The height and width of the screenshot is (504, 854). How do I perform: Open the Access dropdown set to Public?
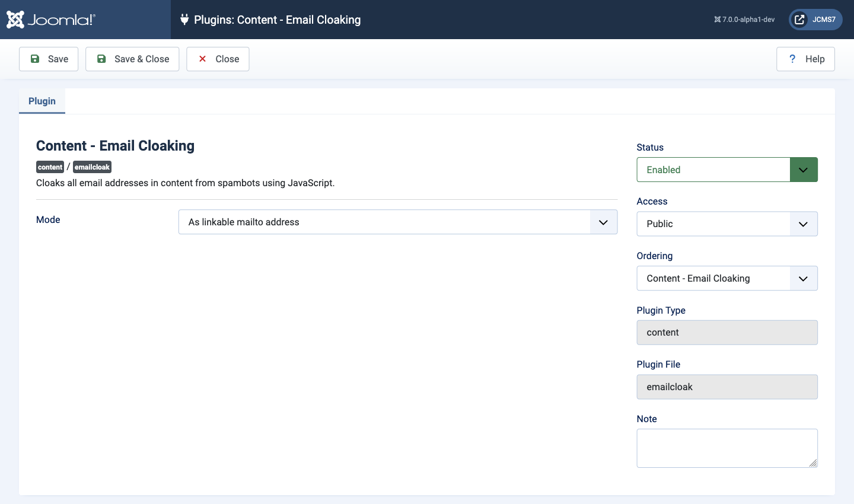pyautogui.click(x=727, y=224)
